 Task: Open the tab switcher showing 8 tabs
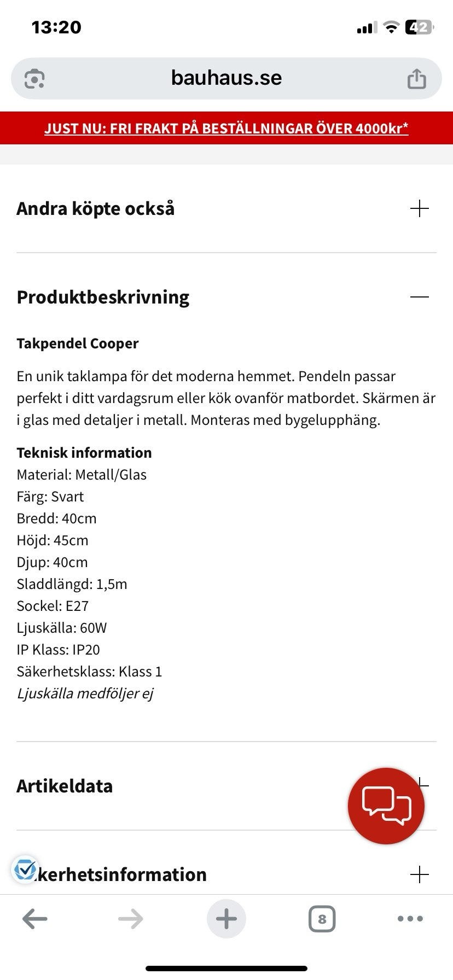[x=322, y=919]
